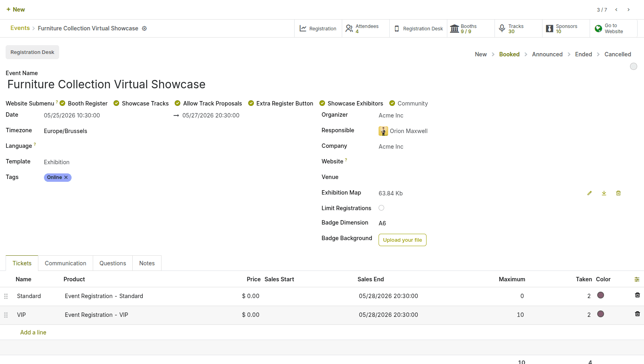Open the Tracks microphone button
This screenshot has height=364, width=644.
click(518, 28)
